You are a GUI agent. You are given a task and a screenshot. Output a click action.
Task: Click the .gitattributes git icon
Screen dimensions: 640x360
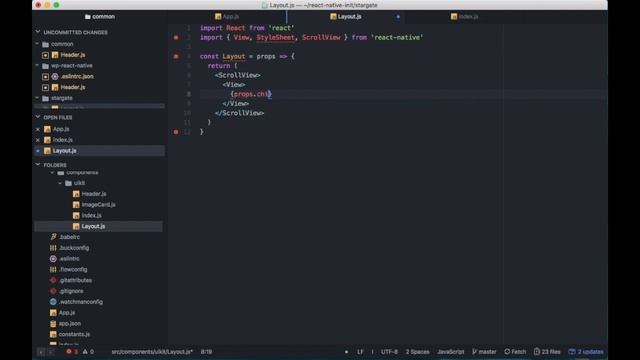[x=53, y=280]
